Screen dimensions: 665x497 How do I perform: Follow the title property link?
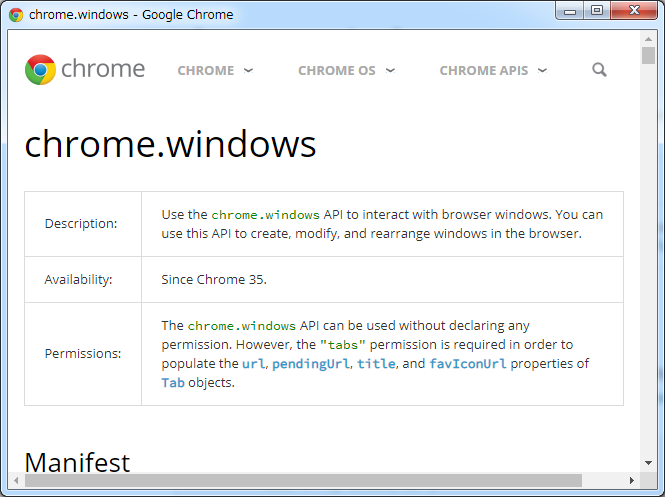(376, 364)
